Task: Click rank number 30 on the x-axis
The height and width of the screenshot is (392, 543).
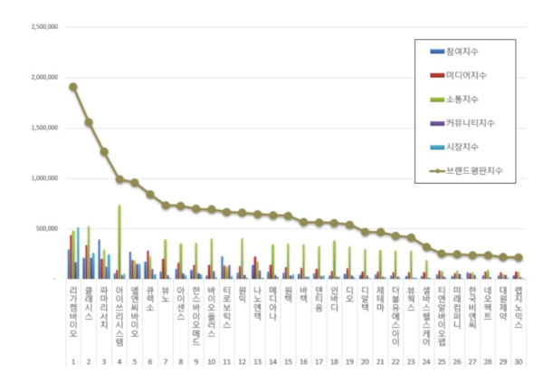Action: pyautogui.click(x=519, y=360)
